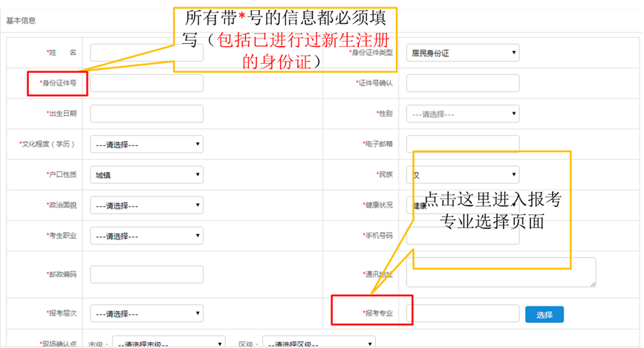Screen dimensions: 644x348
Task: Open the 政治面貌 dropdown
Action: point(146,205)
